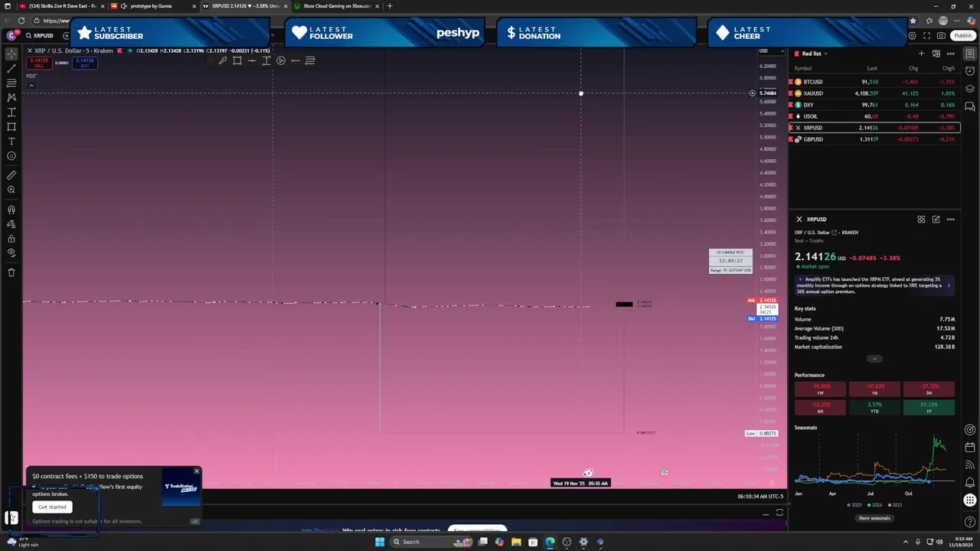Select DXY in the watchlist
This screenshot has height=551, width=980.
[x=874, y=105]
